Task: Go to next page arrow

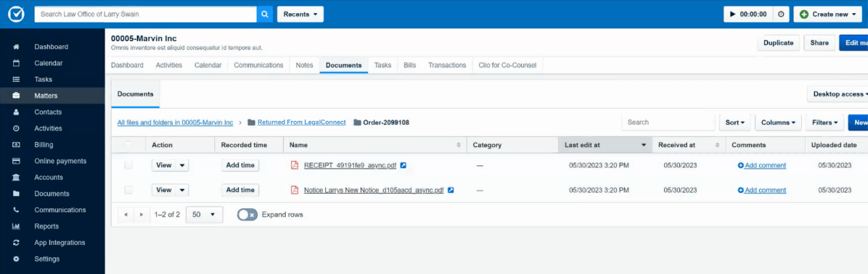Action: [142, 215]
